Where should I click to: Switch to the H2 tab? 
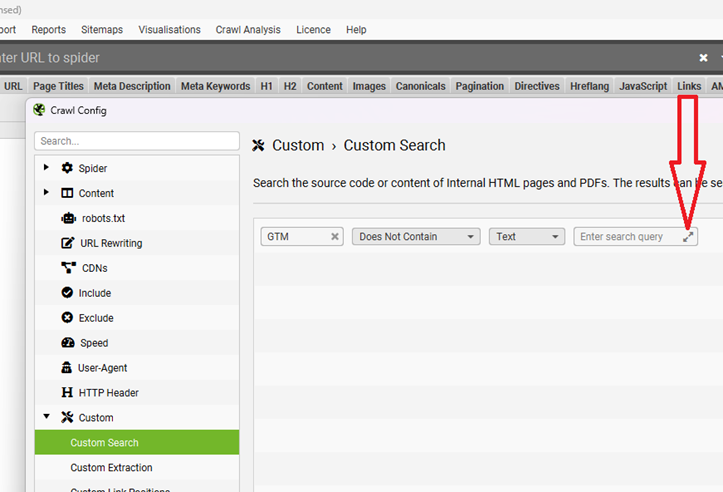pyautogui.click(x=290, y=86)
